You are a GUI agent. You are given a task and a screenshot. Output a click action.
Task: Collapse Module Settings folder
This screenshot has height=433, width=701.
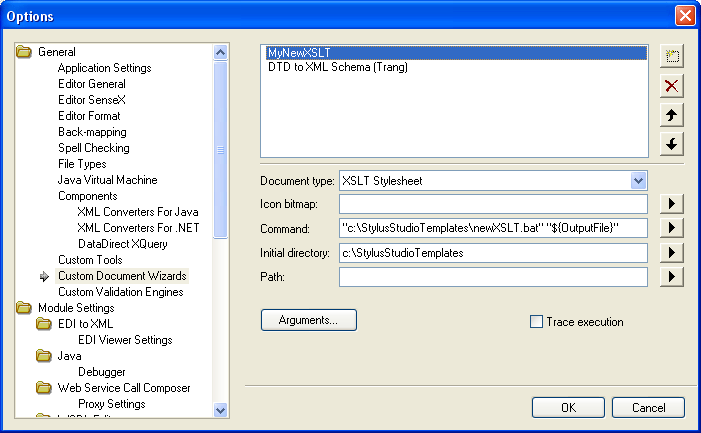click(24, 308)
